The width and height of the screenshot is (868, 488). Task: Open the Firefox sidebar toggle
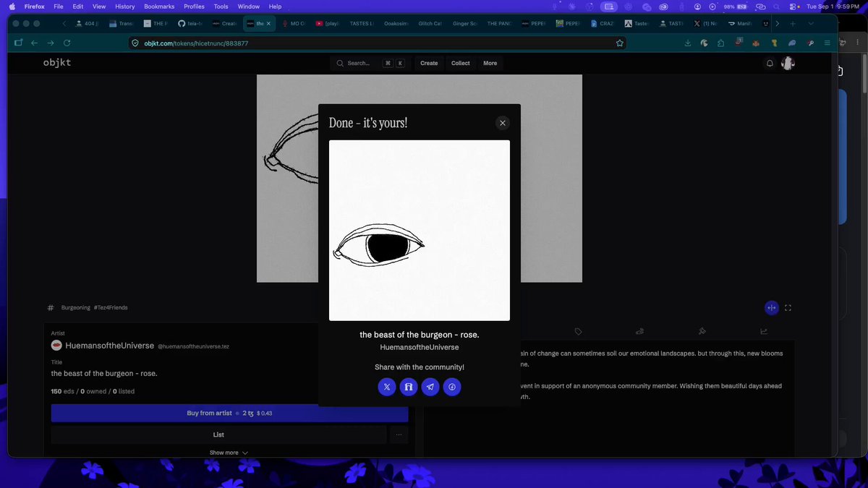(x=18, y=43)
